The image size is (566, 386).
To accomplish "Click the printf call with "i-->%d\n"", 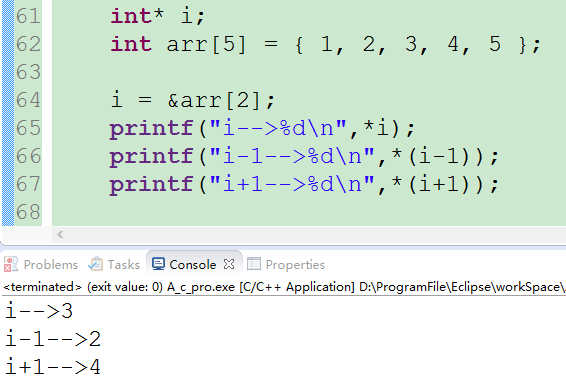I will (x=262, y=128).
